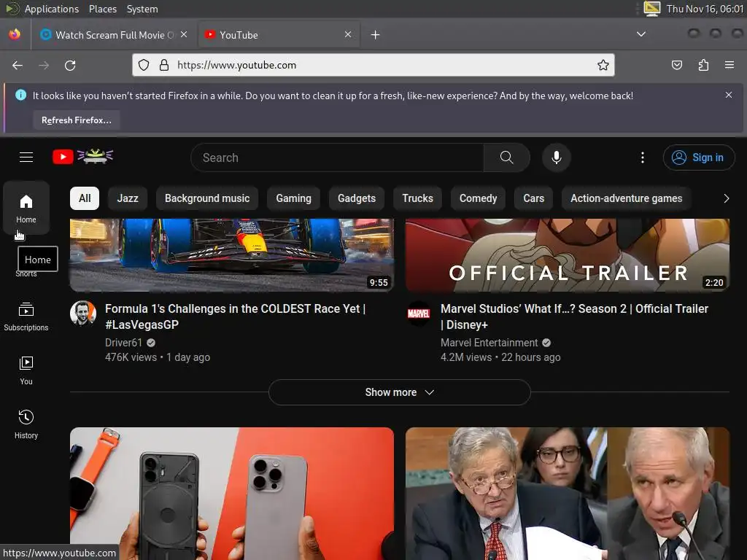Dismiss the Firefox refresh notification bar

pos(729,95)
